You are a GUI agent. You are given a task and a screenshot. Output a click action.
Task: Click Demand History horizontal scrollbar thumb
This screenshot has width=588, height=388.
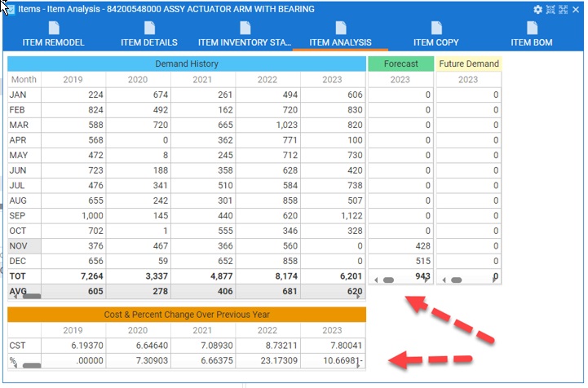(x=31, y=297)
